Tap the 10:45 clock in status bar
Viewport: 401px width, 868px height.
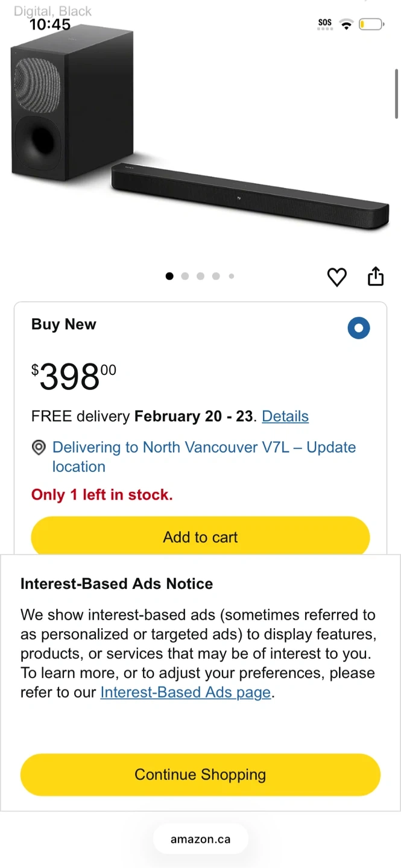point(50,25)
